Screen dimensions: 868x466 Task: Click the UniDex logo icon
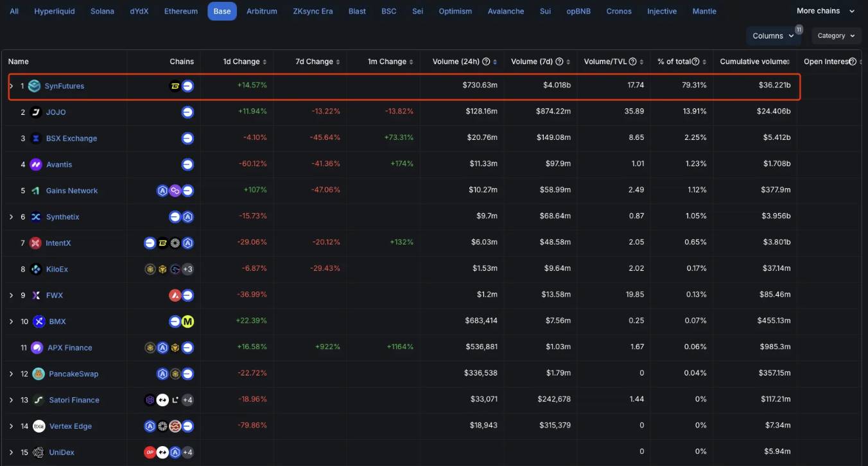pos(39,453)
